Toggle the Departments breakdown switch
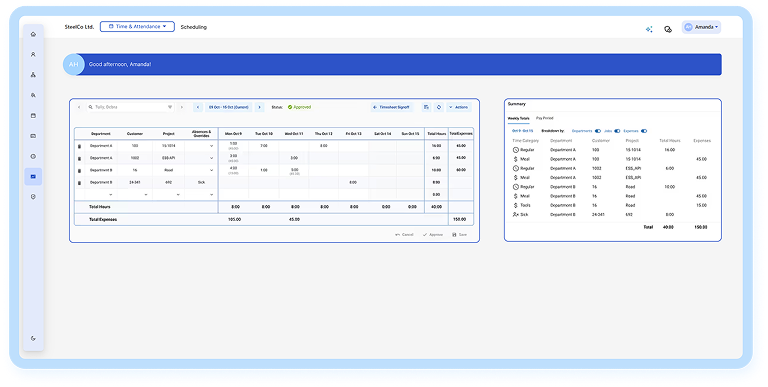The height and width of the screenshot is (387, 768). click(598, 131)
